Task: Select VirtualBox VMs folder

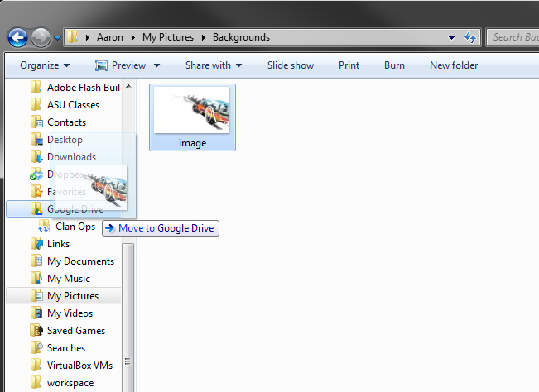Action: pos(79,366)
